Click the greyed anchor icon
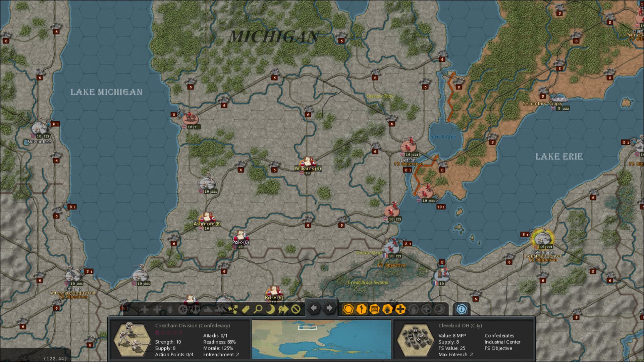Viewport: 644px width, 362px height. [196, 309]
